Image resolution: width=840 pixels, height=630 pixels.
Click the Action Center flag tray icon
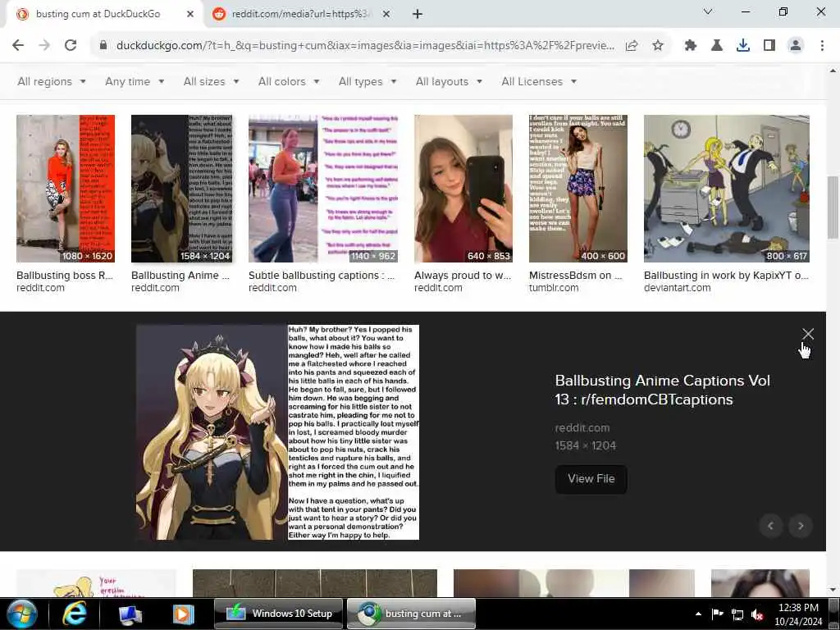[x=717, y=614]
